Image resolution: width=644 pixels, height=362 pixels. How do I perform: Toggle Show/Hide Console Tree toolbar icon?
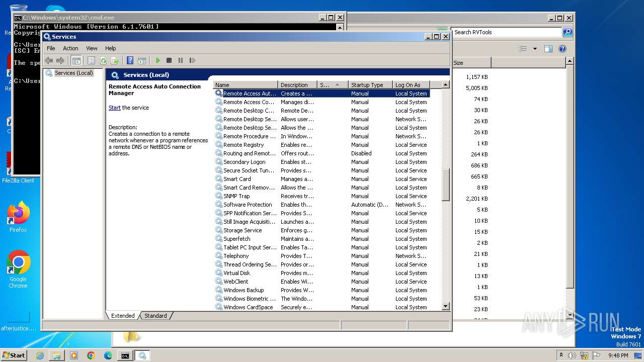tap(76, 60)
